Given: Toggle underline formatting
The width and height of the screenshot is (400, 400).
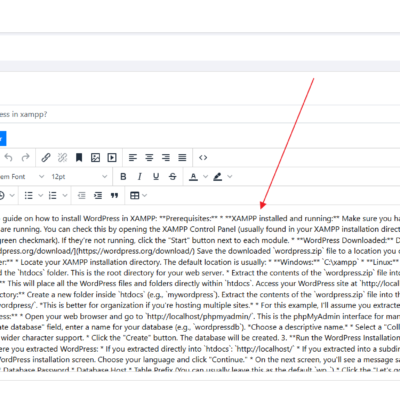Looking at the screenshot, I should 156,177.
